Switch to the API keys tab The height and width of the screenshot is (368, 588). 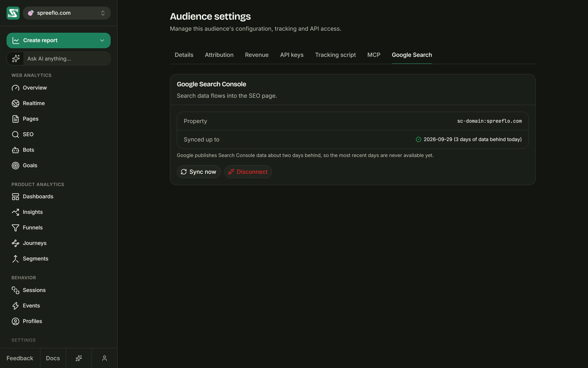(x=292, y=55)
